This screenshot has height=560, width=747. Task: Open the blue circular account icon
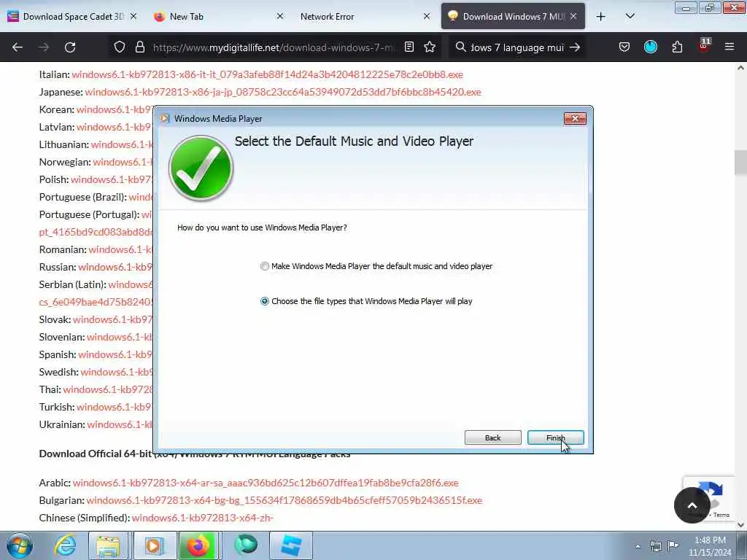650,47
